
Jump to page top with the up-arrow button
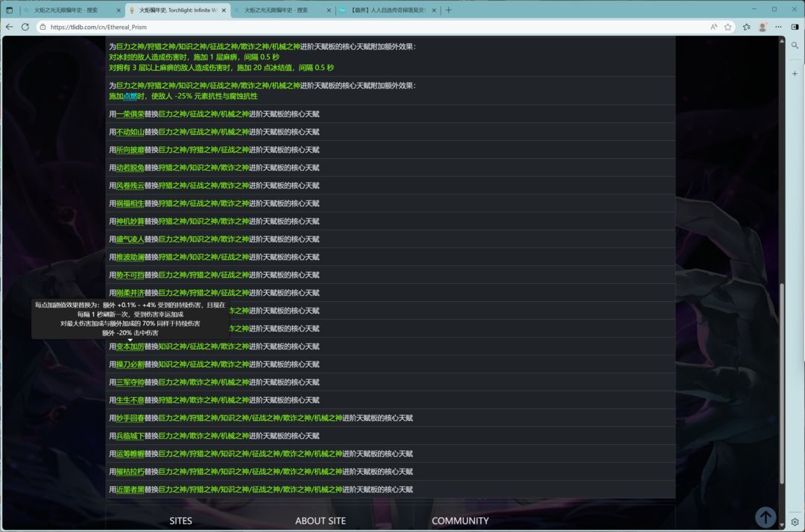coord(765,517)
